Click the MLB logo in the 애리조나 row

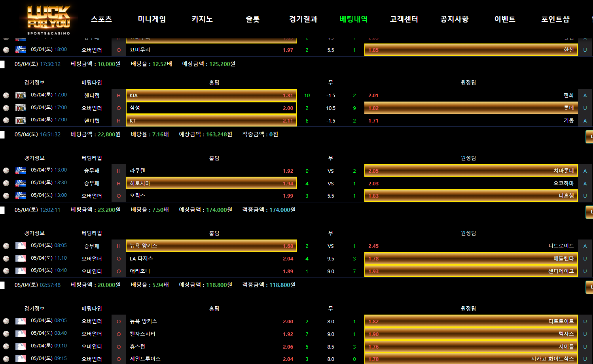[21, 271]
